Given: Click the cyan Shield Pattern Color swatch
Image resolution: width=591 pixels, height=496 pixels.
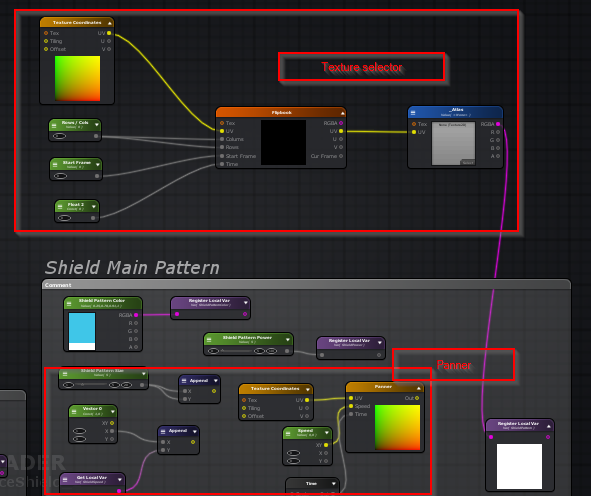Looking at the screenshot, I should (x=82, y=328).
